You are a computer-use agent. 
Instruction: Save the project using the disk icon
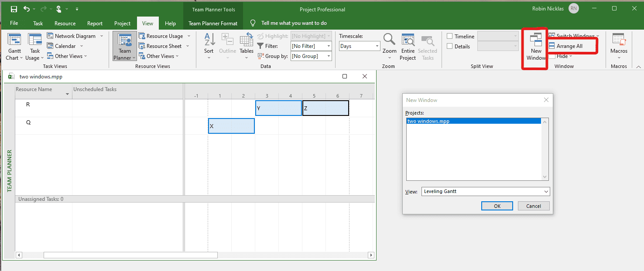coord(14,9)
